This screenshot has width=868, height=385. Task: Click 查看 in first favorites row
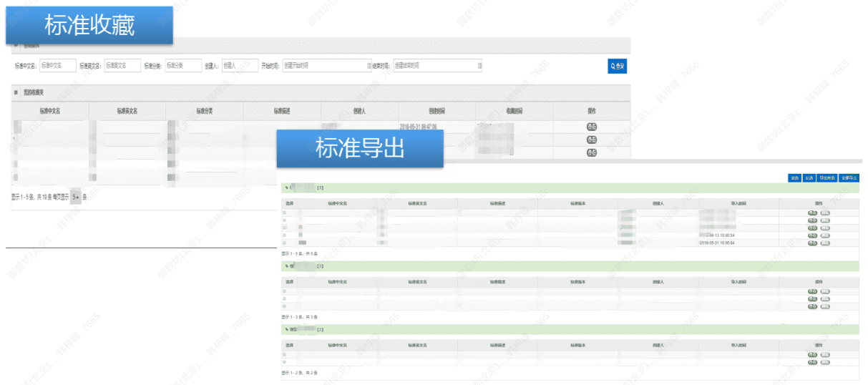tap(592, 127)
